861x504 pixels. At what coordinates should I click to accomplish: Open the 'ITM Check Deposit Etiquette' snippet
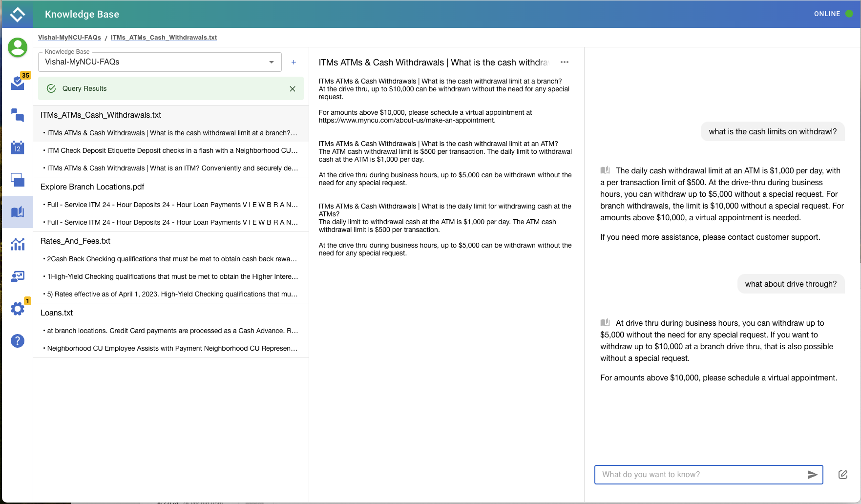(x=171, y=150)
